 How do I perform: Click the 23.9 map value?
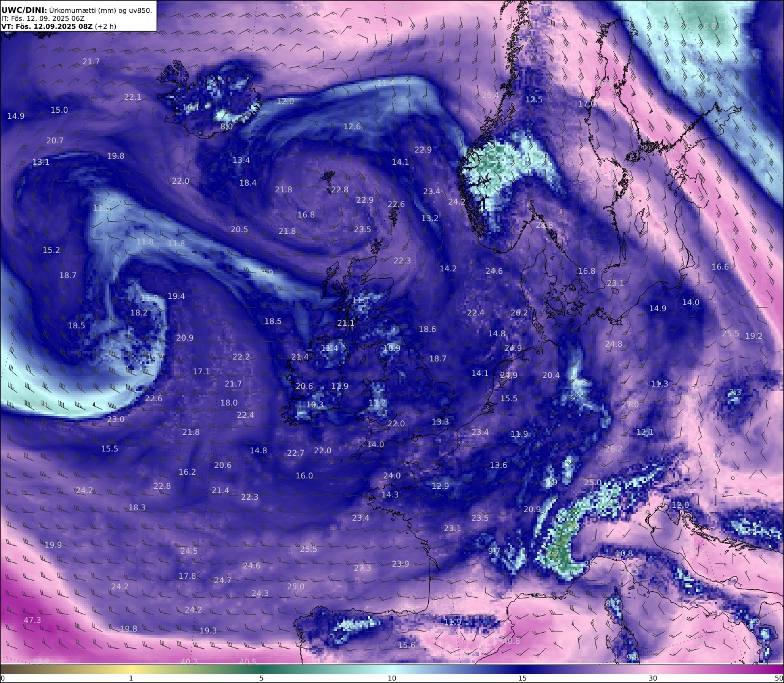pos(401,564)
